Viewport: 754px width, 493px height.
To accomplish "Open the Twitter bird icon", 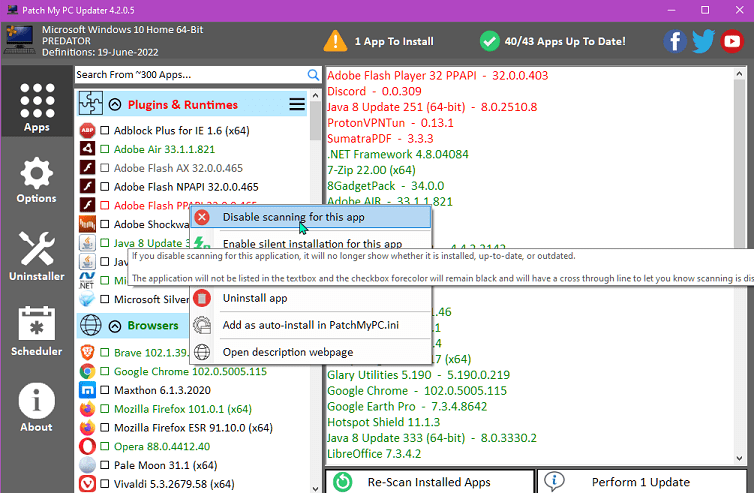I will (x=703, y=41).
